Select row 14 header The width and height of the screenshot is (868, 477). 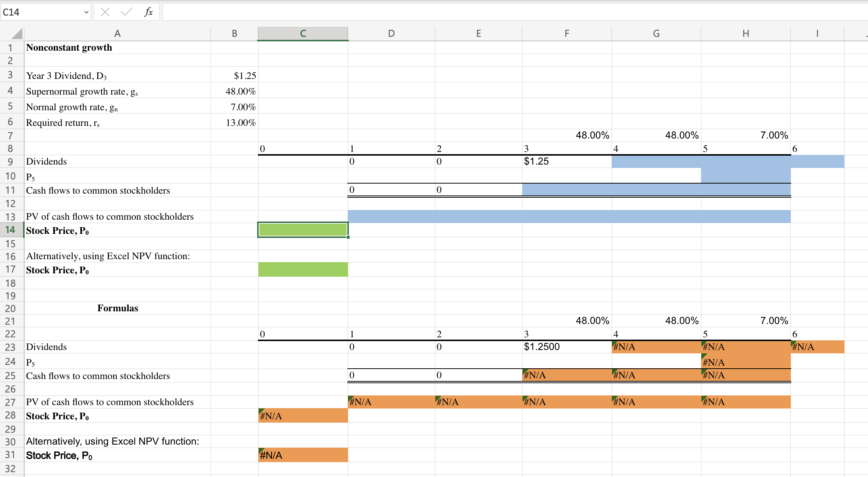(10, 230)
